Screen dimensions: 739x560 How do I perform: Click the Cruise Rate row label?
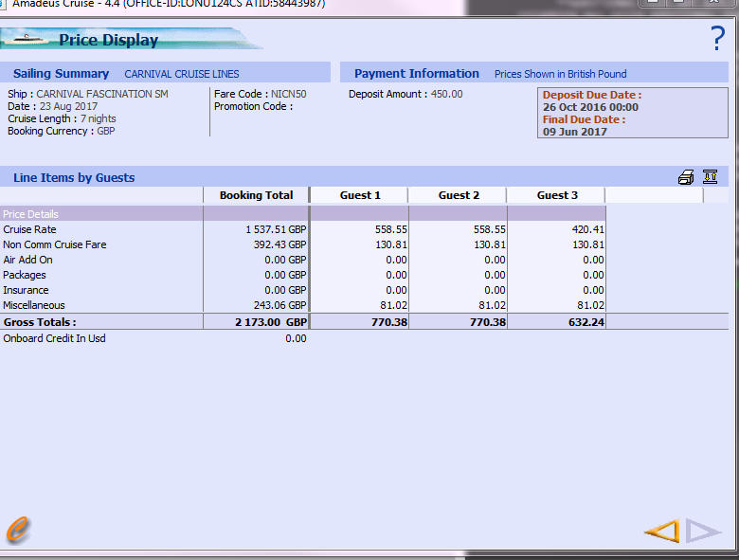pos(29,229)
